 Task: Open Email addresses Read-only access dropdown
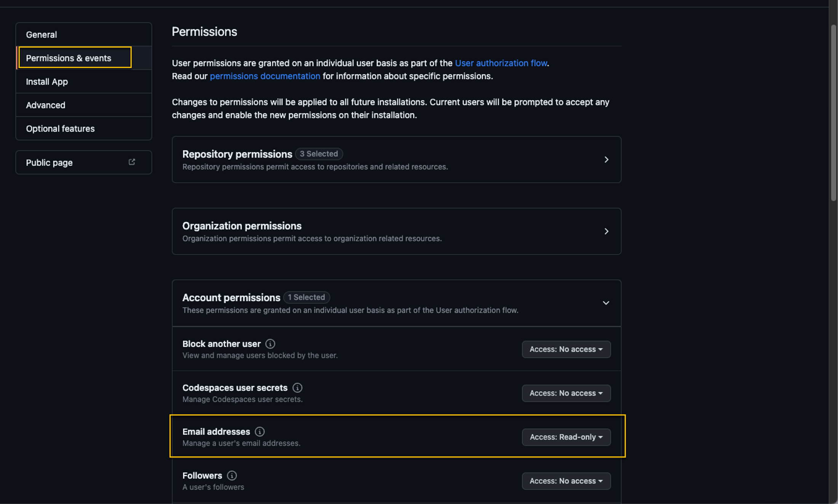[566, 437]
